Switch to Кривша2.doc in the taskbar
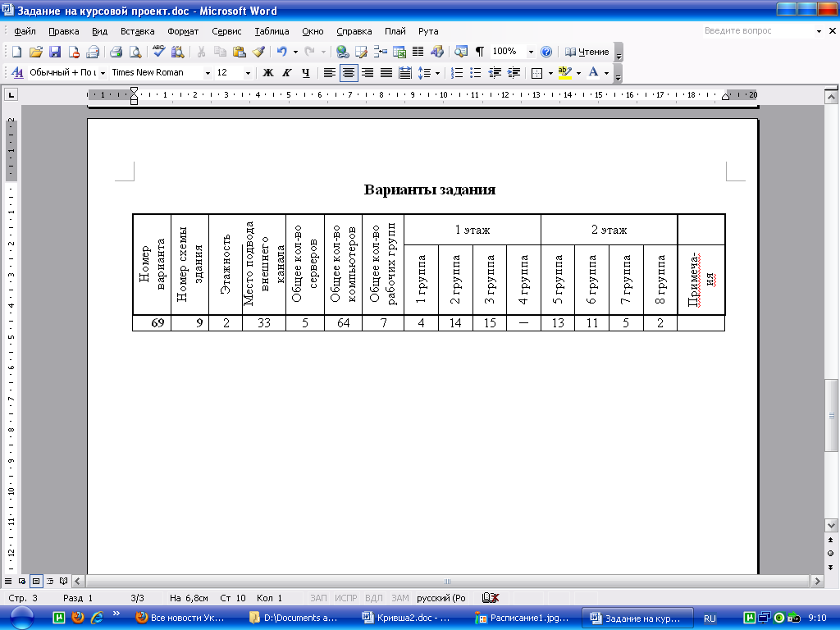 point(407,618)
